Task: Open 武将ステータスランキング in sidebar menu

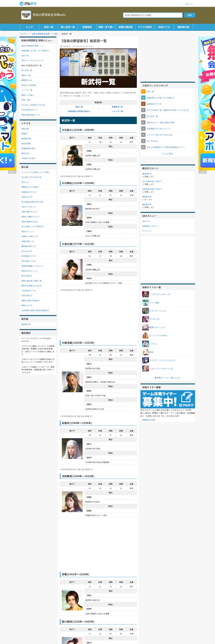Action: (x=32, y=61)
